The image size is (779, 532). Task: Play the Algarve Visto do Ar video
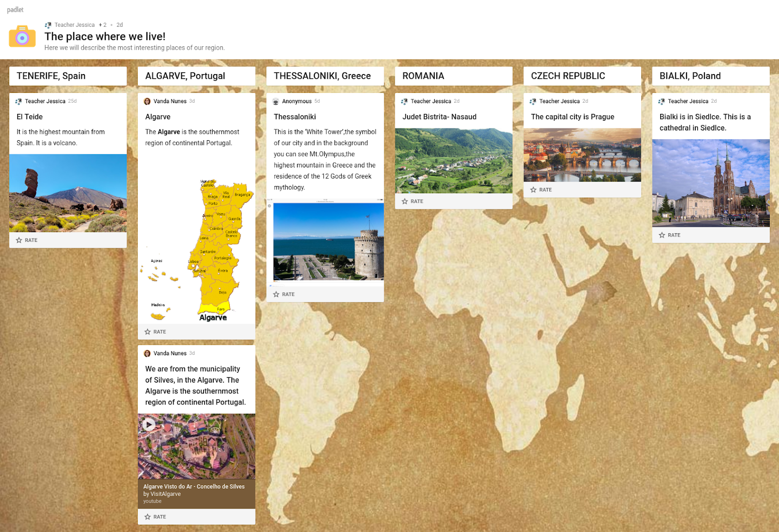pyautogui.click(x=148, y=424)
